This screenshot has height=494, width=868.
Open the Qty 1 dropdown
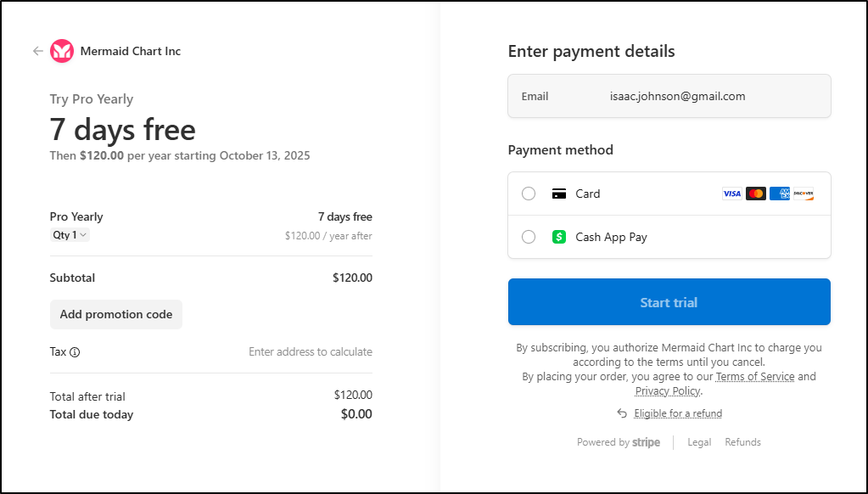pos(70,235)
